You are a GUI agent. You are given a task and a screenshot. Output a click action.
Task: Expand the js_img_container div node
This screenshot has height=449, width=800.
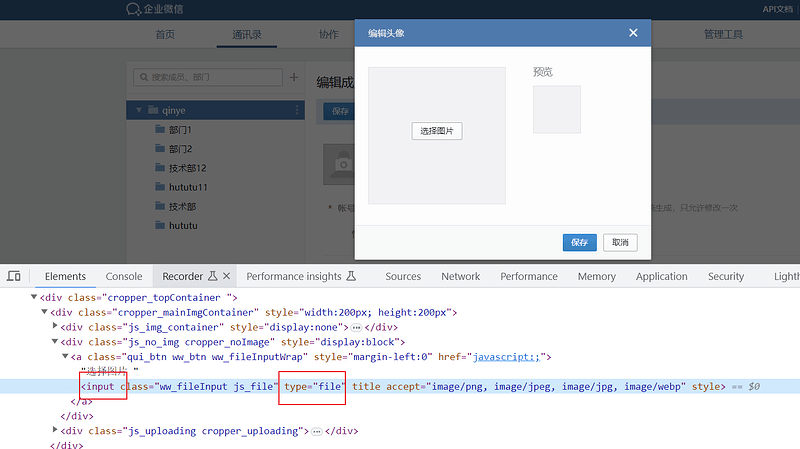55,326
